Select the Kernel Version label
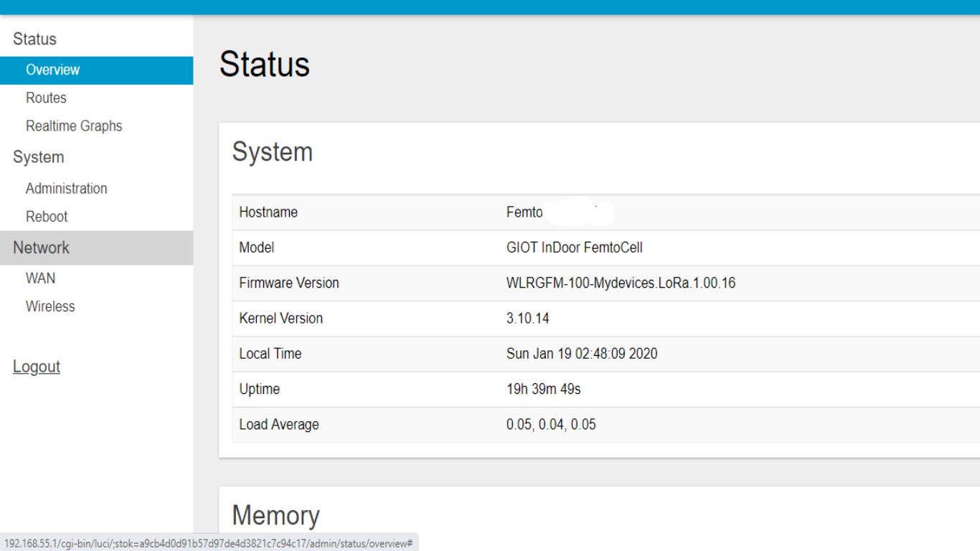980x551 pixels. coord(281,319)
